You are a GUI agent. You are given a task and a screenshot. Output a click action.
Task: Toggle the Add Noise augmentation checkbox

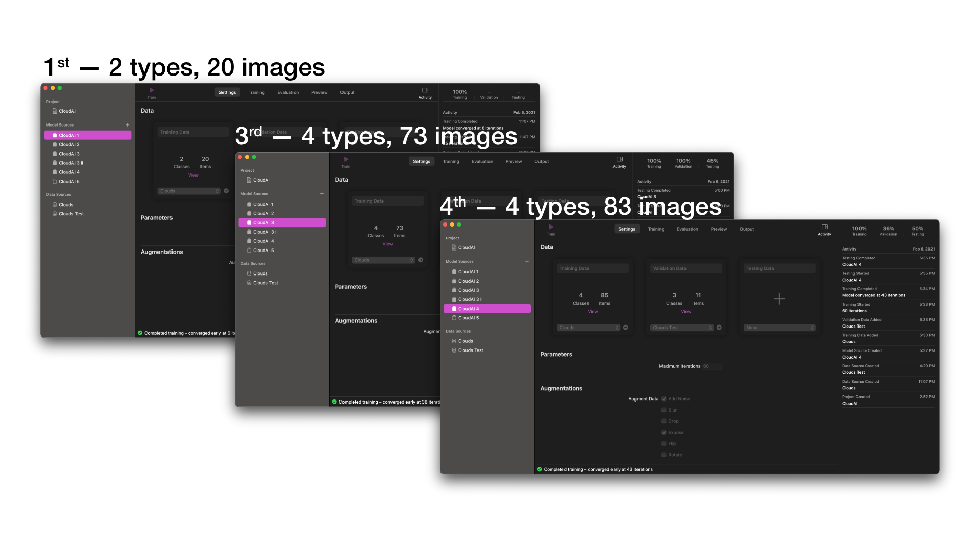(x=664, y=399)
